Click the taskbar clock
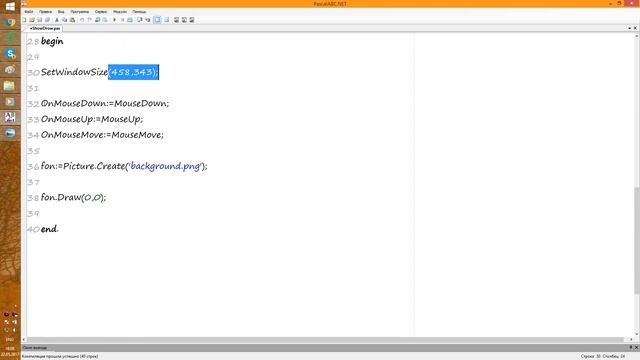This screenshot has width=640, height=360. [x=10, y=351]
